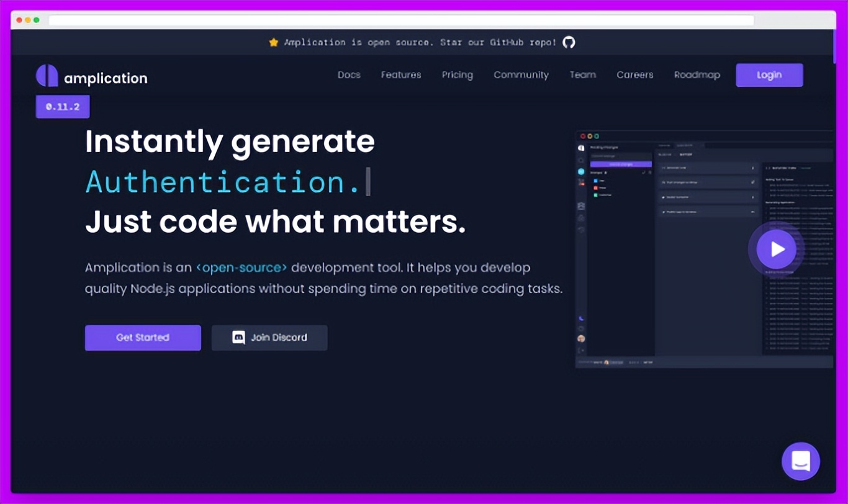
Task: Play the product demo video
Action: coord(776,249)
